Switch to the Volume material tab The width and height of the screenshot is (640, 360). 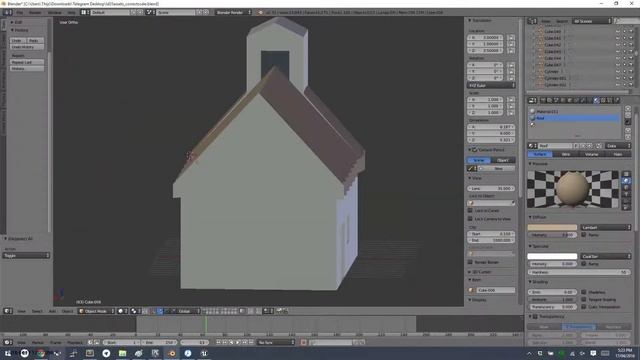(591, 154)
